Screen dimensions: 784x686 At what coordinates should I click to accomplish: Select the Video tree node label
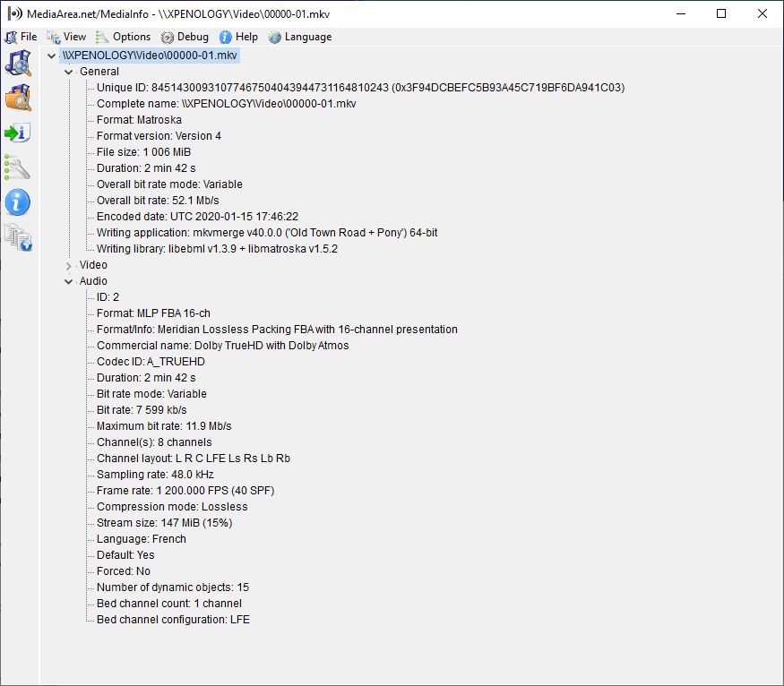(93, 265)
